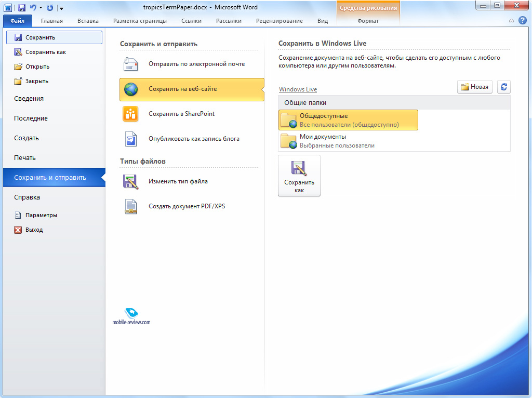This screenshot has height=399, width=532.
Task: Click the refresh folders icon button
Action: tap(504, 87)
